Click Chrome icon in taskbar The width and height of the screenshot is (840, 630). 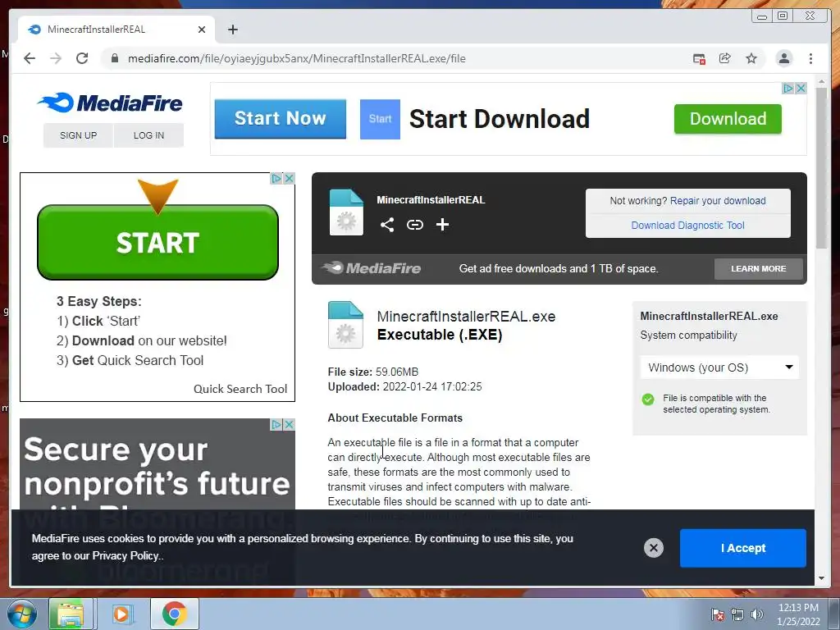coord(174,614)
